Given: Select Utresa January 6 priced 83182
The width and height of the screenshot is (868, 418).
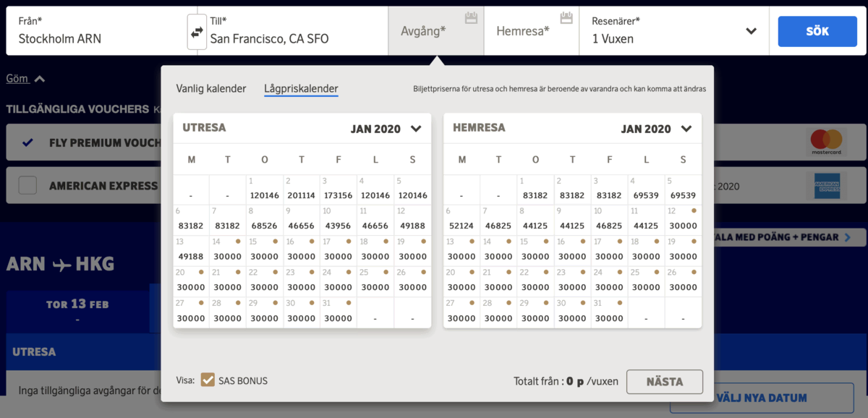Looking at the screenshot, I should tap(191, 220).
